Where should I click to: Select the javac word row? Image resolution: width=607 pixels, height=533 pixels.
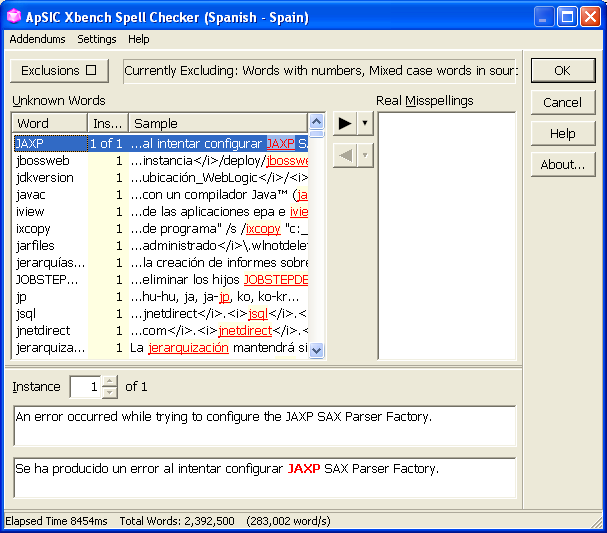pos(161,195)
